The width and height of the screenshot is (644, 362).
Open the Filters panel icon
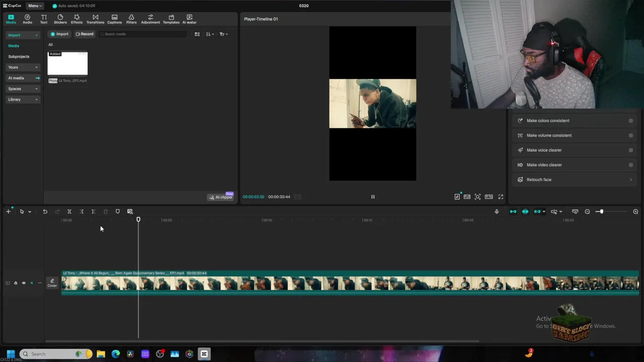click(x=131, y=19)
